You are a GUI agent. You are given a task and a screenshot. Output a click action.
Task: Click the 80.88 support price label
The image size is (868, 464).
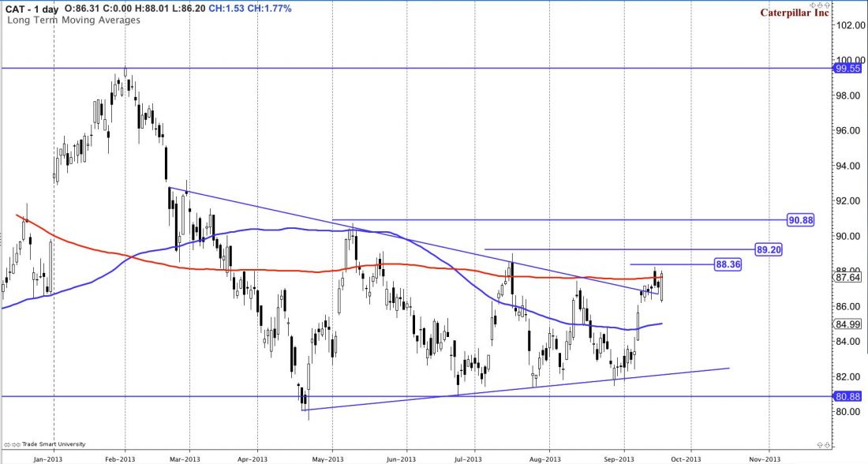tap(849, 396)
